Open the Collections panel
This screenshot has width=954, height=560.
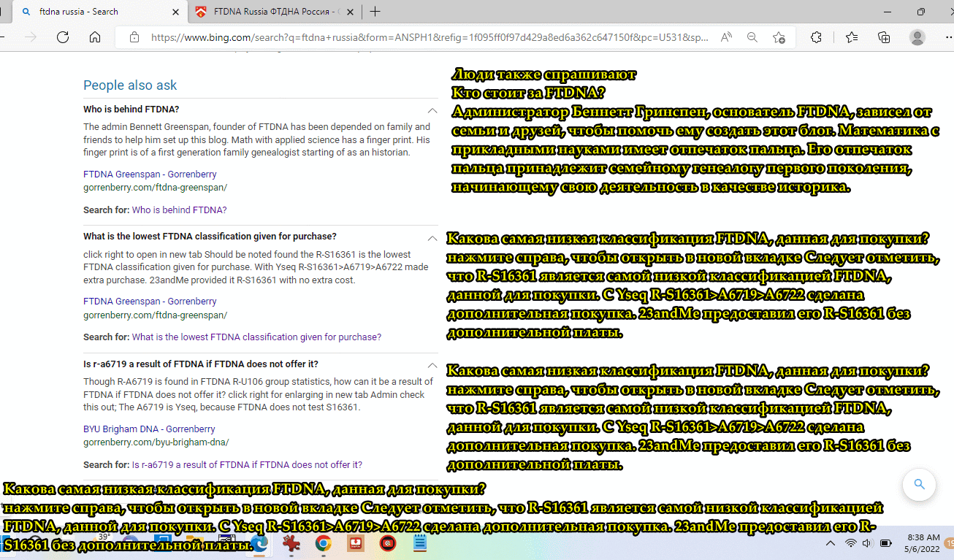click(884, 37)
